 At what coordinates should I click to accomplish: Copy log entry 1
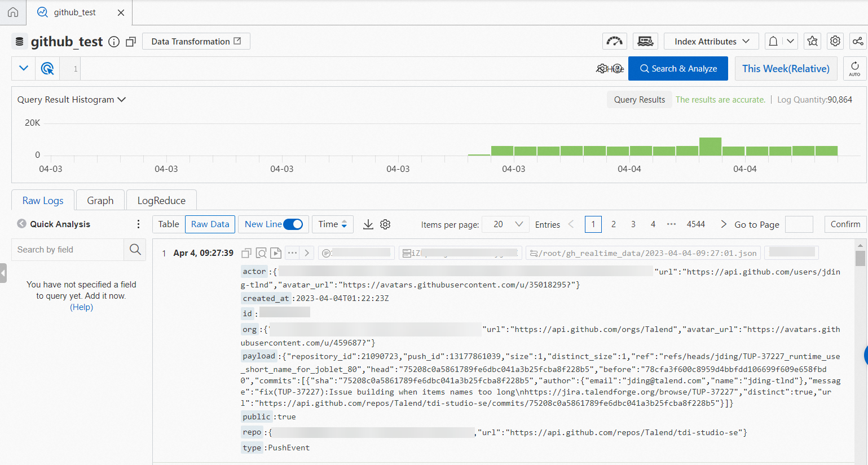click(x=246, y=253)
